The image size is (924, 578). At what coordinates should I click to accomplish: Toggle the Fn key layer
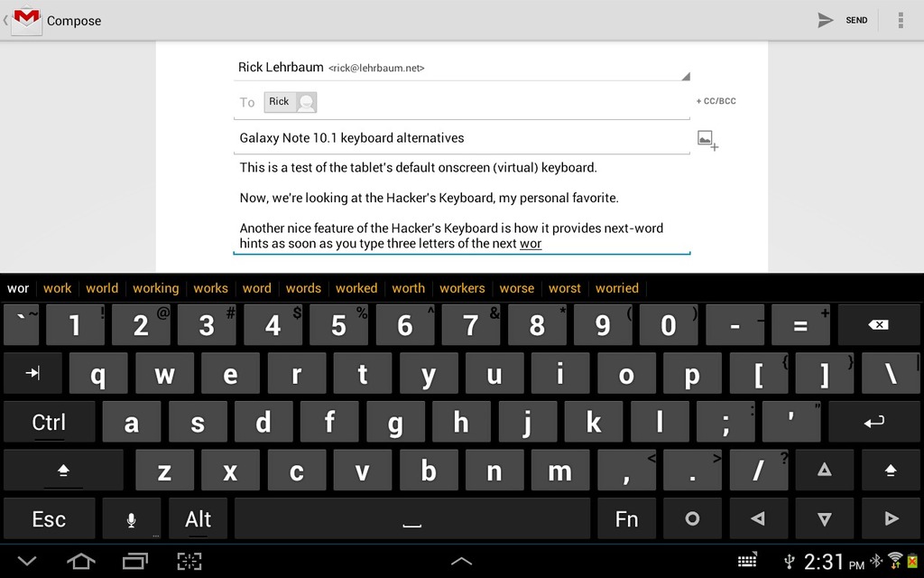click(x=626, y=519)
